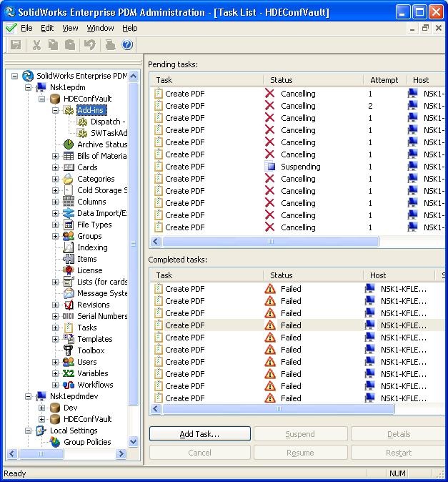Click the Workflows icon in tree
The image size is (448, 482).
click(x=69, y=385)
